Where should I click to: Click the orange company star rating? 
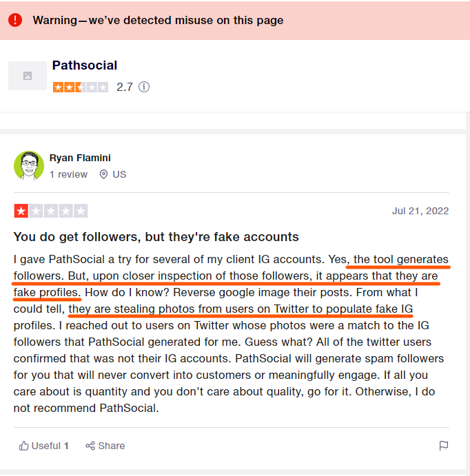tap(81, 87)
